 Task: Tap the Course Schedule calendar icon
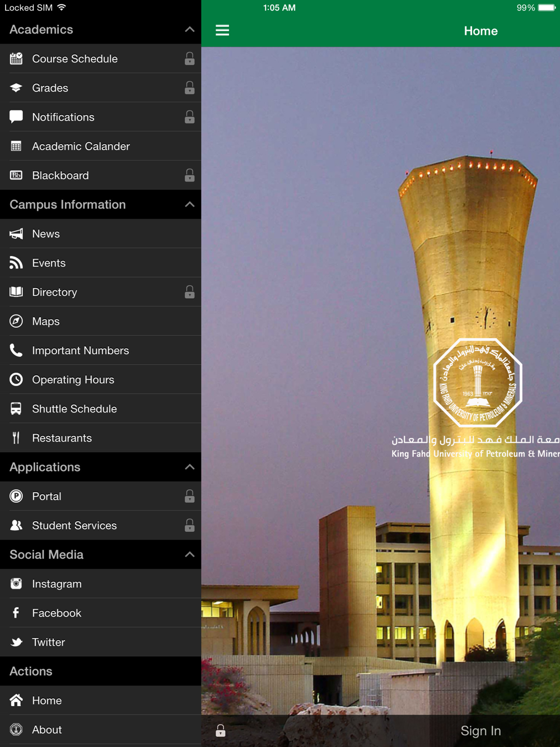[x=16, y=58]
